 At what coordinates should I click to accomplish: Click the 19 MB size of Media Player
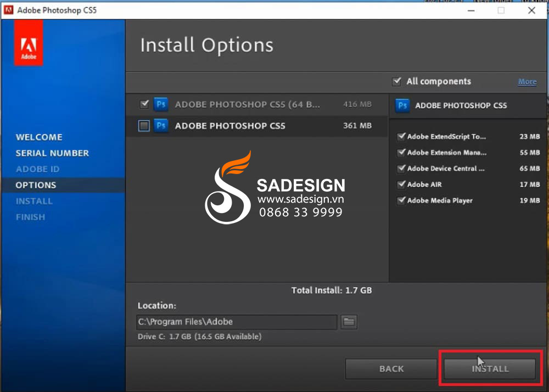[530, 200]
